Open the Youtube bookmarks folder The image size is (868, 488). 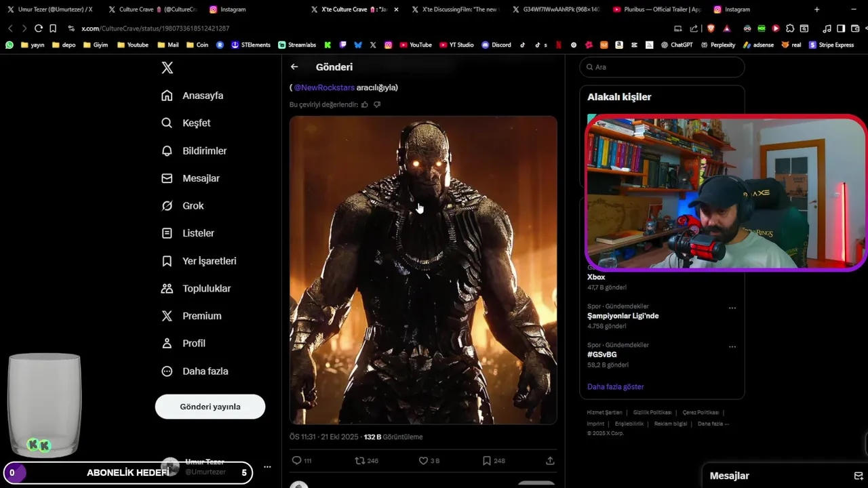click(133, 45)
